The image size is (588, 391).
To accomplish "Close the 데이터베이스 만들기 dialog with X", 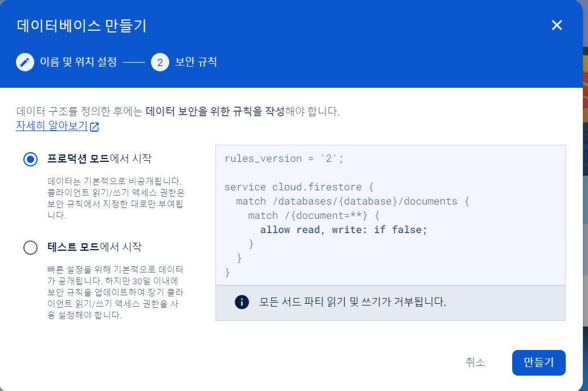I will (x=557, y=25).
